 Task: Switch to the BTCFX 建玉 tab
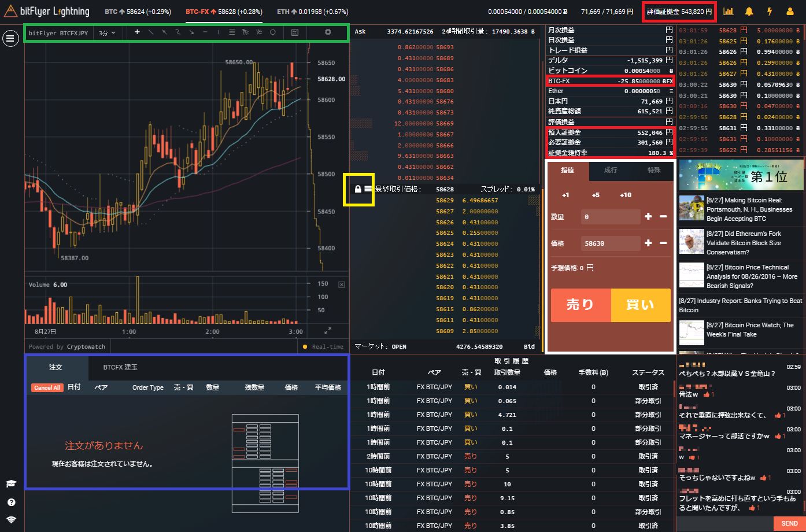(x=120, y=367)
